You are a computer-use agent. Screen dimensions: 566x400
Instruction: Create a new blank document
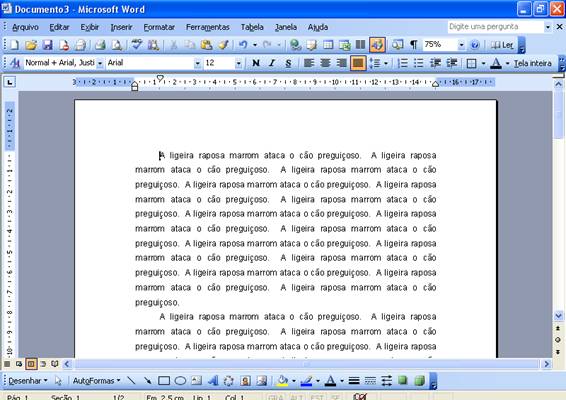[x=14, y=45]
